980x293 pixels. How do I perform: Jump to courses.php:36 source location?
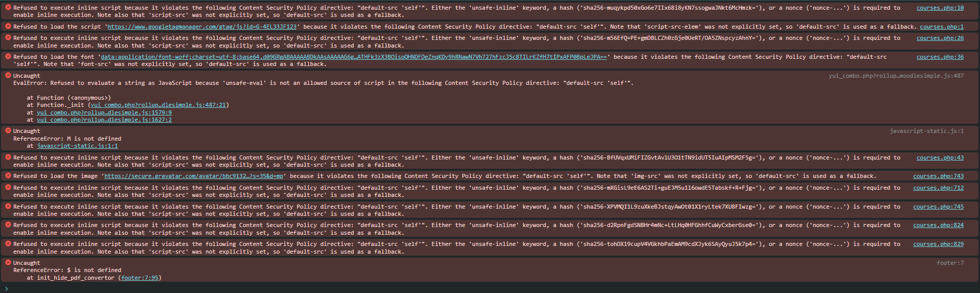pos(940,57)
